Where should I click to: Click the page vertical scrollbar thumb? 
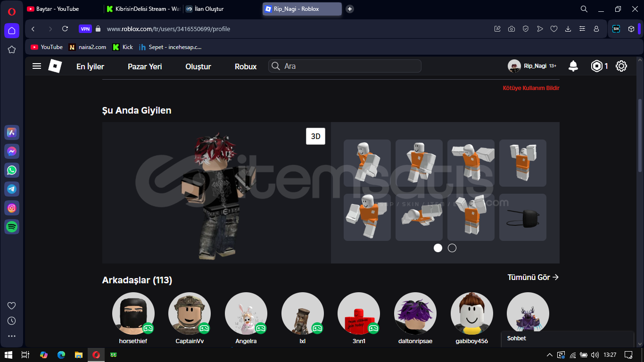point(640,135)
